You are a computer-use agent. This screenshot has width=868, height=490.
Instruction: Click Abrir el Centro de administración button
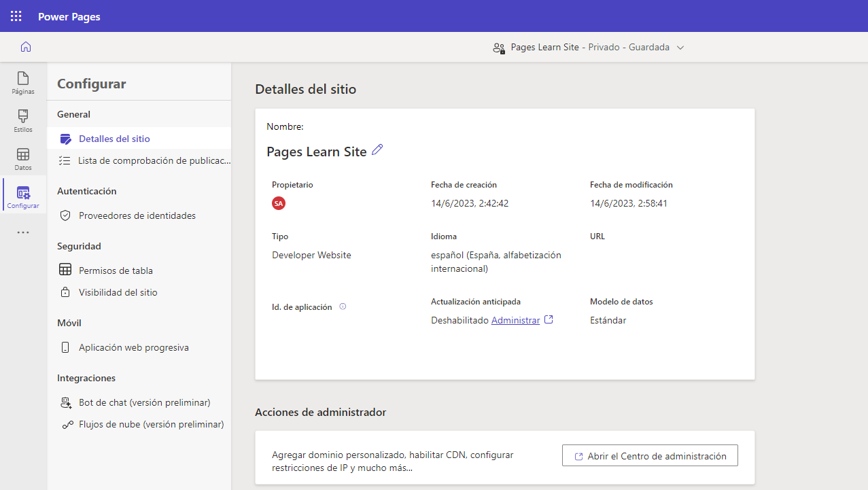(x=650, y=456)
